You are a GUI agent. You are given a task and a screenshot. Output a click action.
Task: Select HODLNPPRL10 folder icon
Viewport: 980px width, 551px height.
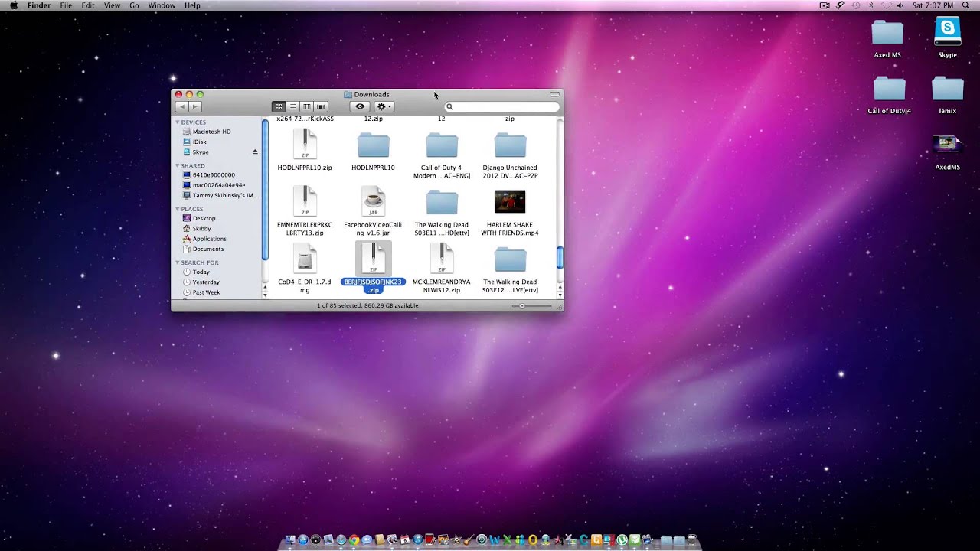(373, 145)
